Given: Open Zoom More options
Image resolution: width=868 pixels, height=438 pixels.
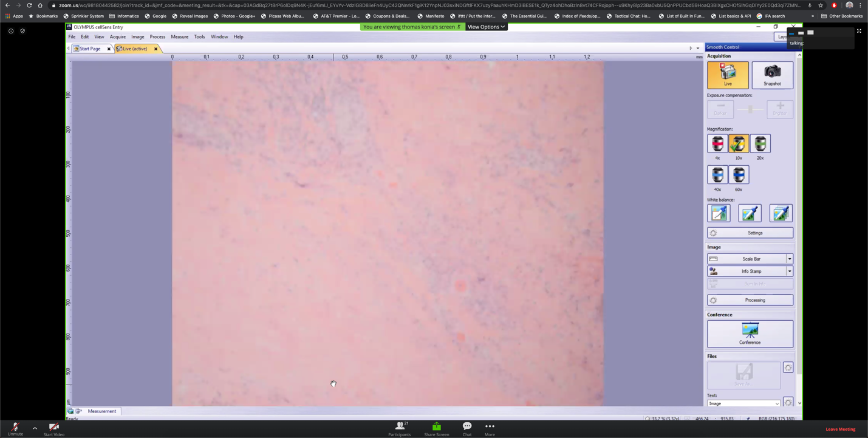Looking at the screenshot, I should coord(490,429).
